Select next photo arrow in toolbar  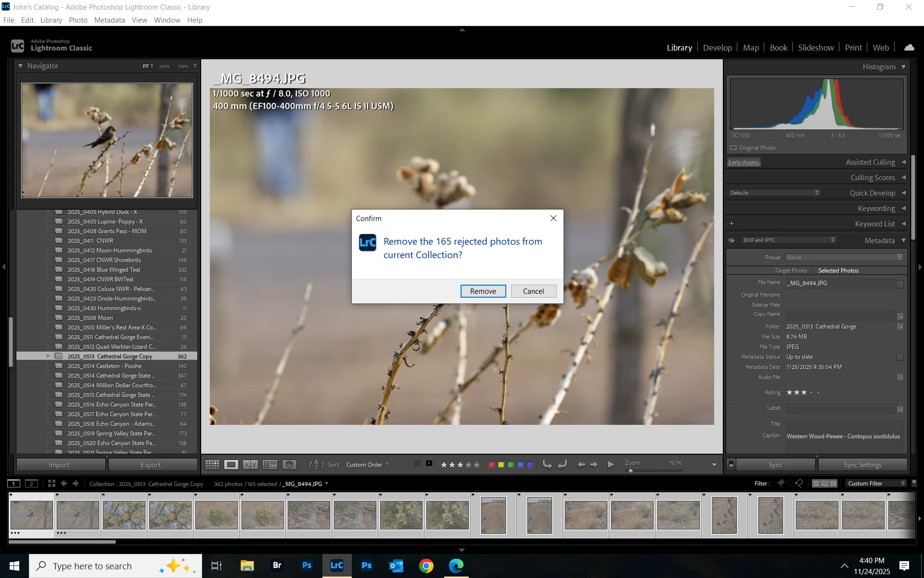click(x=594, y=464)
